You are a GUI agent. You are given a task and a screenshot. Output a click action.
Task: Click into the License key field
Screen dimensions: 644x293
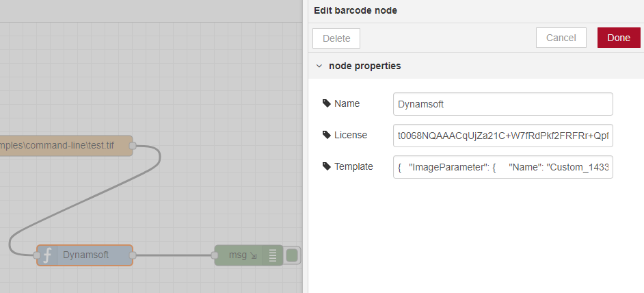coord(502,136)
